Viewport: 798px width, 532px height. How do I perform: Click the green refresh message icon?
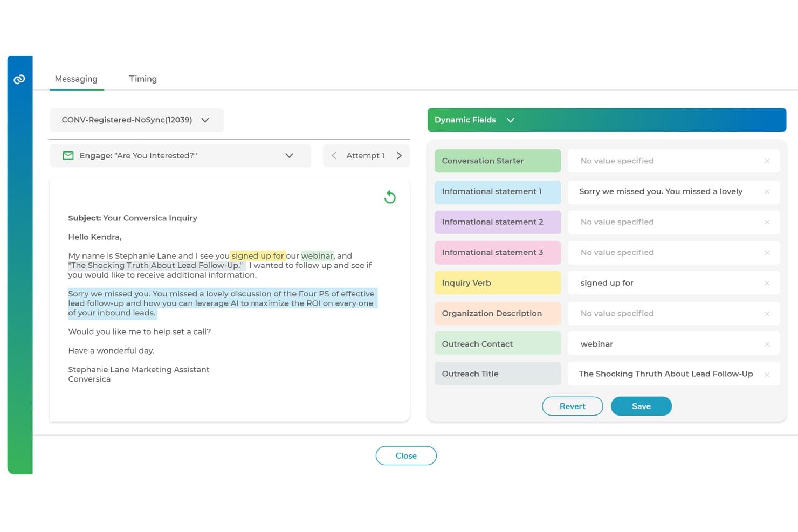point(390,197)
